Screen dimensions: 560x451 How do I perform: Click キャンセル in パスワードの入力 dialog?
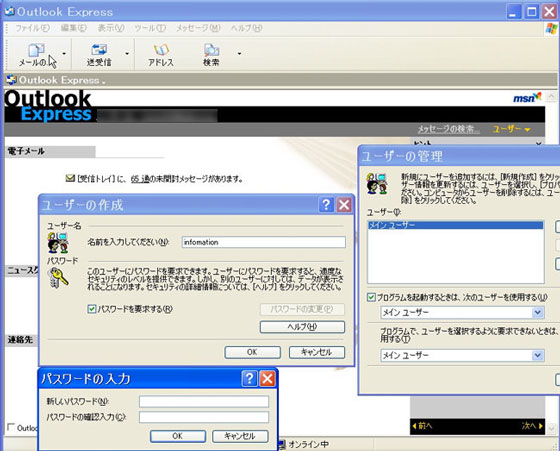point(240,436)
